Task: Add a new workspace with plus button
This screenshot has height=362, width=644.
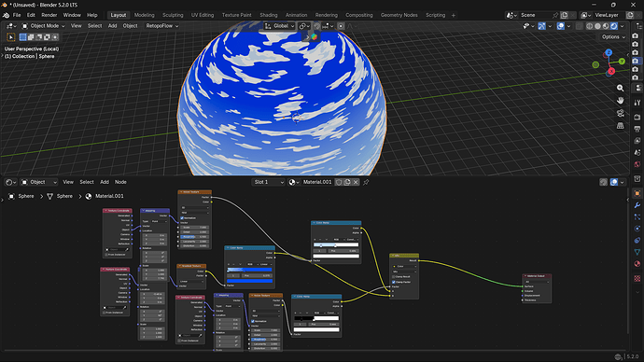Action: (454, 15)
